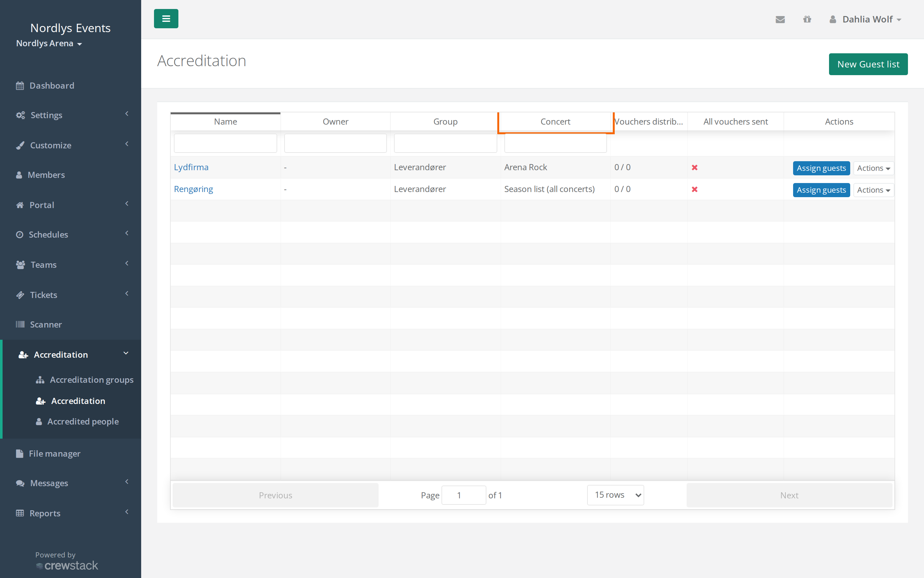This screenshot has width=924, height=578.
Task: Click Assign guests for Lydfirma
Action: pyautogui.click(x=821, y=168)
